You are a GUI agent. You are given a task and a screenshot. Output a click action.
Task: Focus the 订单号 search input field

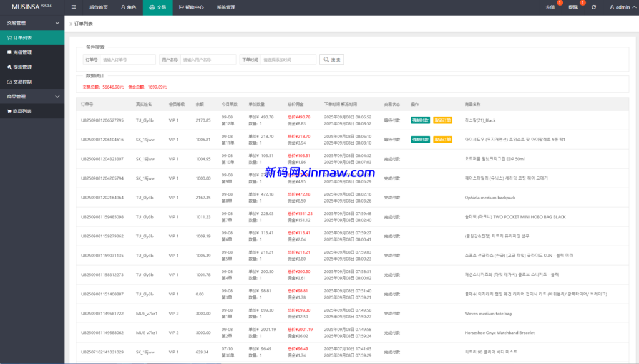127,60
